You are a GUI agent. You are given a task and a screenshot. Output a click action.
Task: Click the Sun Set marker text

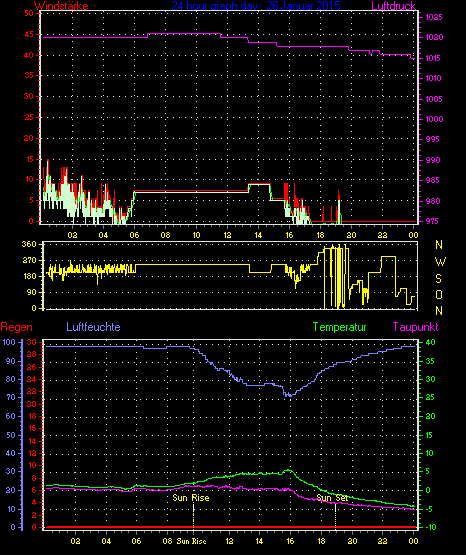(x=332, y=498)
